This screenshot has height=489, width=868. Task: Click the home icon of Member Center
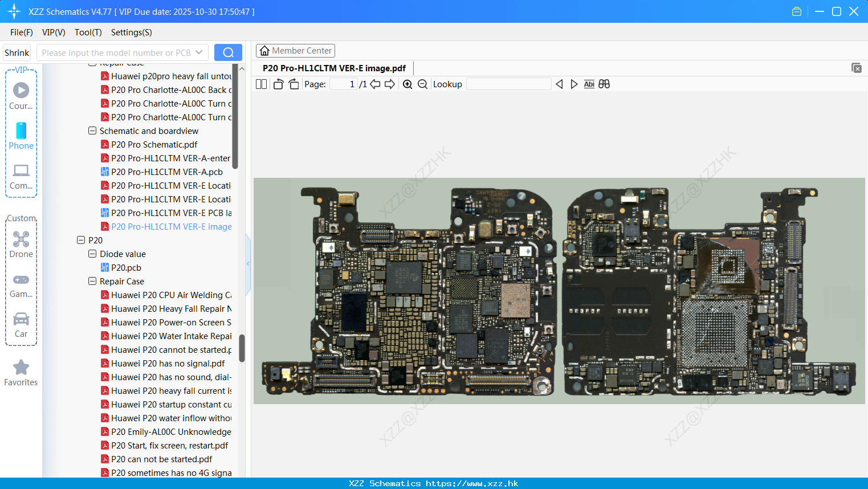click(x=264, y=51)
